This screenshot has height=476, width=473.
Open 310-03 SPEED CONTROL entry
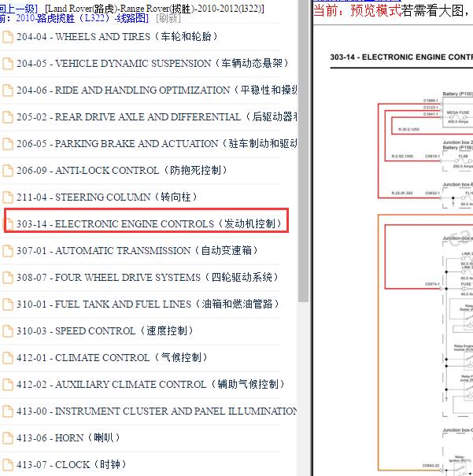pos(105,330)
